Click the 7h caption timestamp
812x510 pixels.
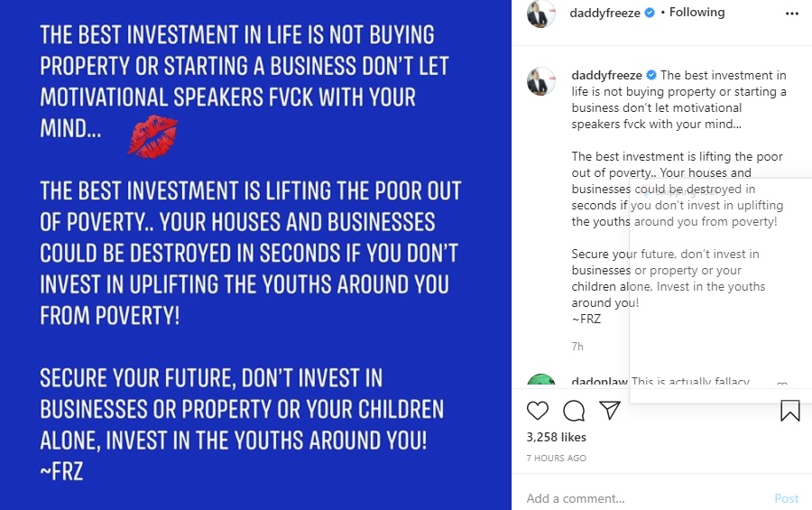pos(577,347)
